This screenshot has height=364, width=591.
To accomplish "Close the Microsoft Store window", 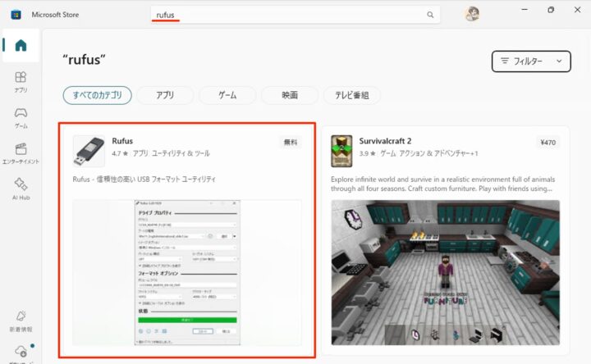I will click(x=577, y=10).
